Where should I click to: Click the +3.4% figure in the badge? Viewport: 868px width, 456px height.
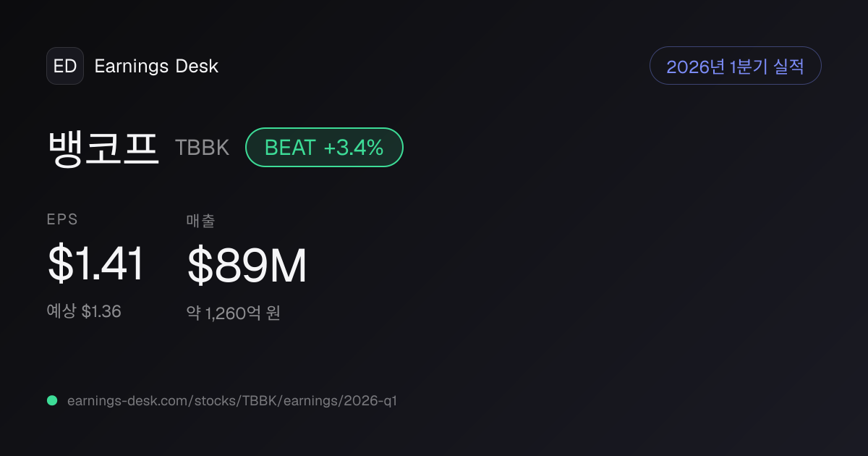[x=354, y=148]
